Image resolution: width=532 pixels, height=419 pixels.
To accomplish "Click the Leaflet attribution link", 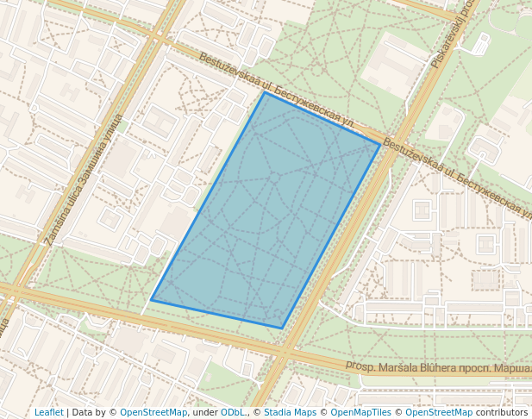I will (x=48, y=413).
